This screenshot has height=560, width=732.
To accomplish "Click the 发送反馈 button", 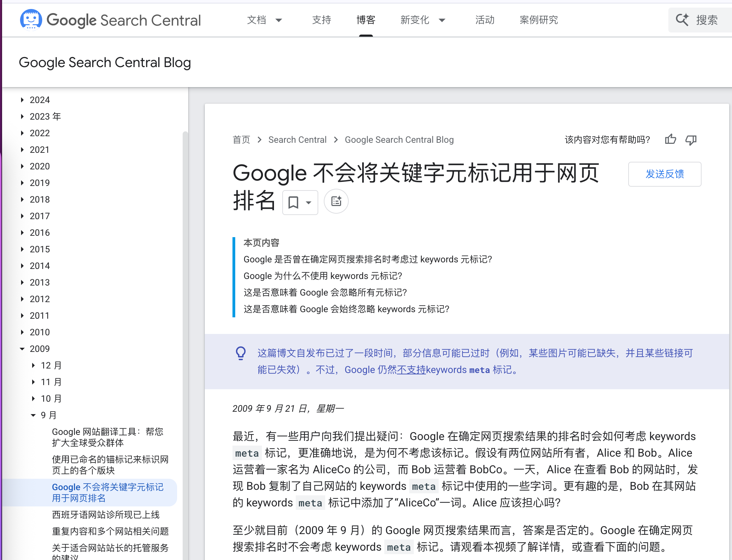I will [665, 174].
